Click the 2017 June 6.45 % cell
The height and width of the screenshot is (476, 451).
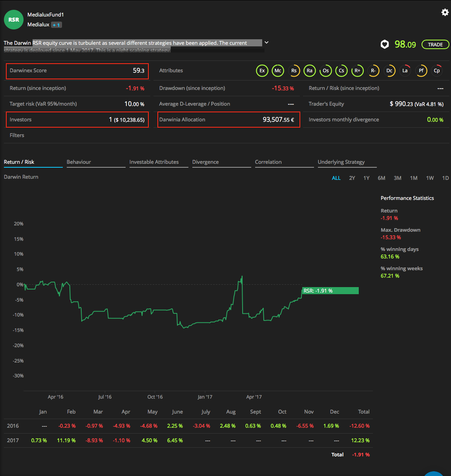click(x=175, y=440)
